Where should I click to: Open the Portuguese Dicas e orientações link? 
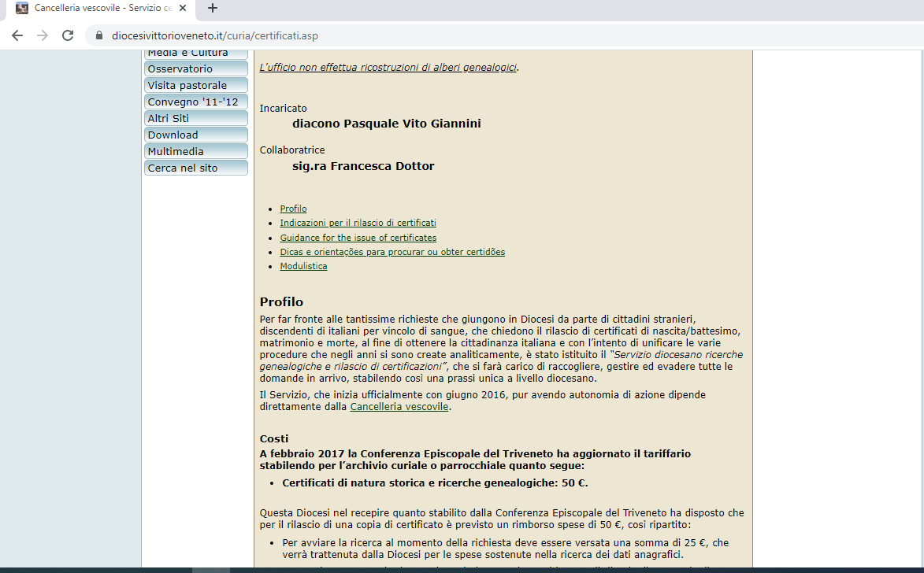point(392,251)
